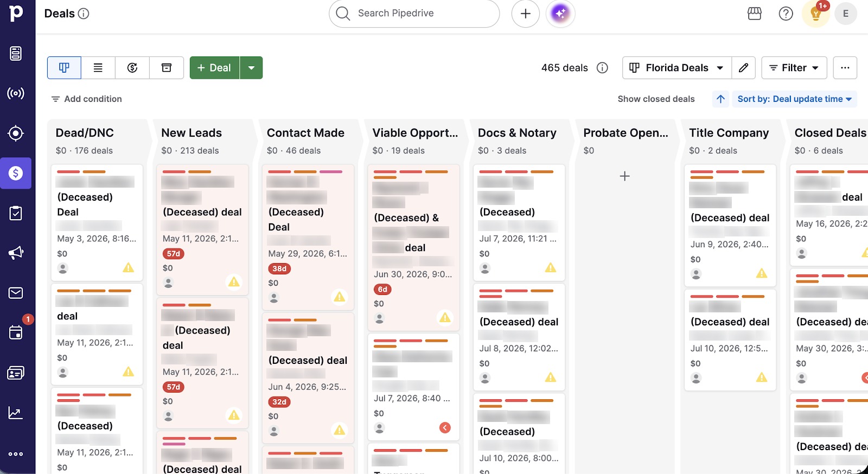
Task: Expand the Deal button dropdown arrow
Action: pos(251,68)
